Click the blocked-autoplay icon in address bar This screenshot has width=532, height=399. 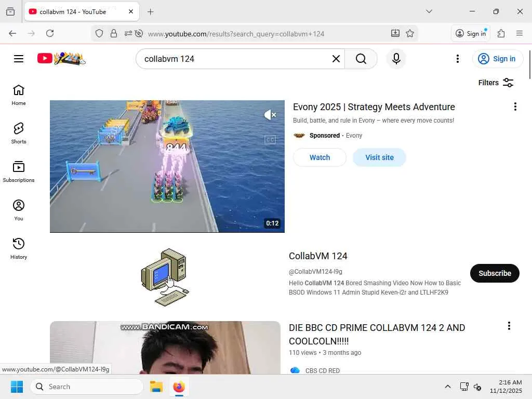(139, 33)
